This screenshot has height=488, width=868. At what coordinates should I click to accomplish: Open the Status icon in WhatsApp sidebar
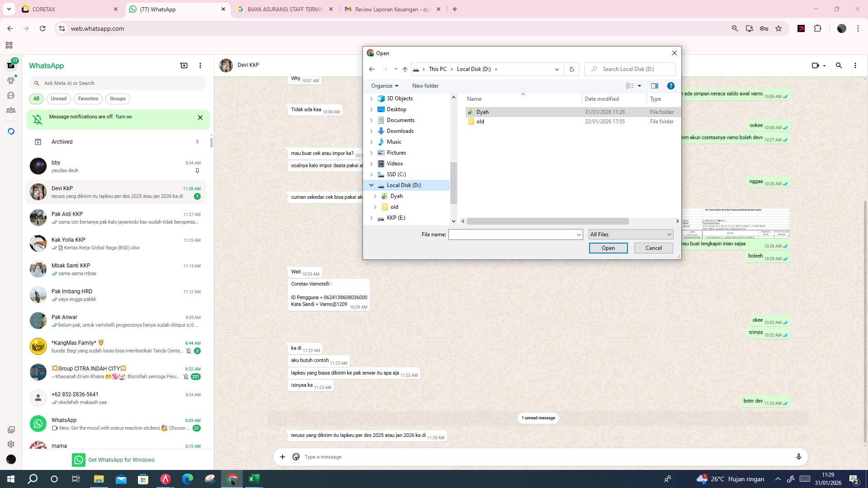[x=11, y=80]
